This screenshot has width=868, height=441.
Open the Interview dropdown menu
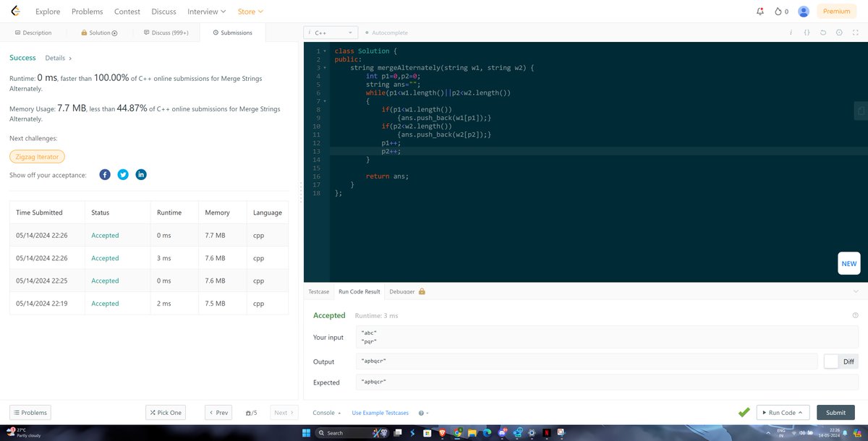click(x=206, y=12)
